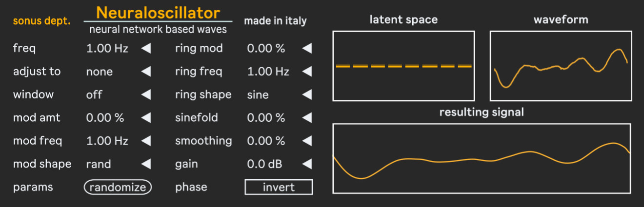Open the adjust to none dropdown
Screen dimensions: 644x207
point(100,72)
